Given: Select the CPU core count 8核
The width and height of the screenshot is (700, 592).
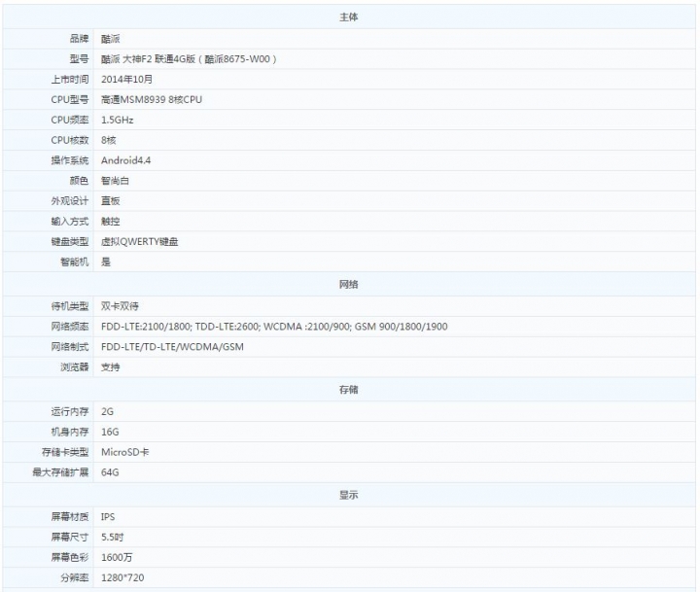Looking at the screenshot, I should [109, 140].
